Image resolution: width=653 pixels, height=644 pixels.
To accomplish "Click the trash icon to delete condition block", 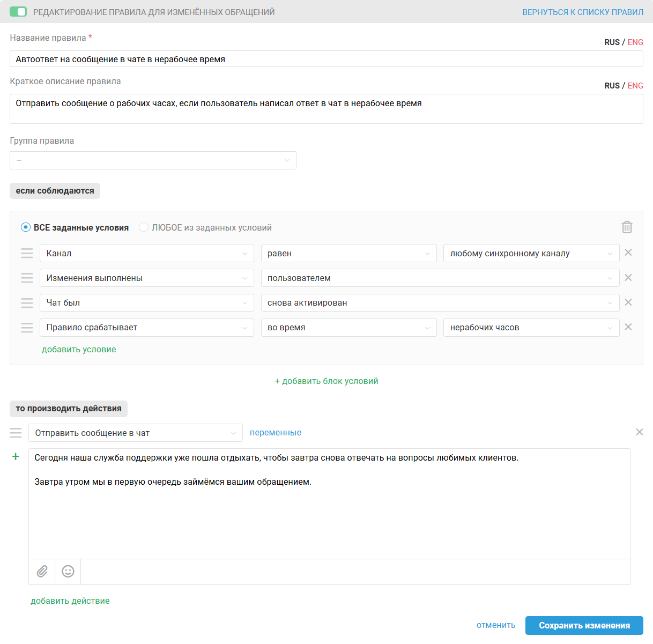I will [x=627, y=227].
